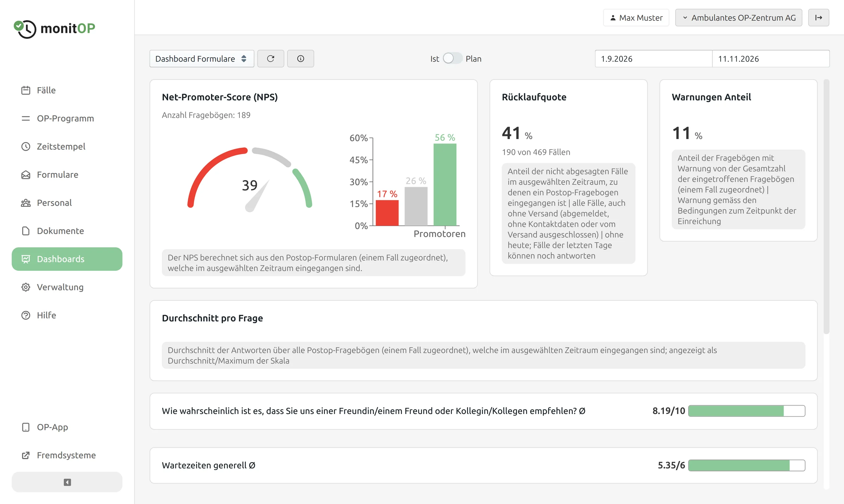The width and height of the screenshot is (844, 504).
Task: Open the OP-App link
Action: click(x=67, y=427)
